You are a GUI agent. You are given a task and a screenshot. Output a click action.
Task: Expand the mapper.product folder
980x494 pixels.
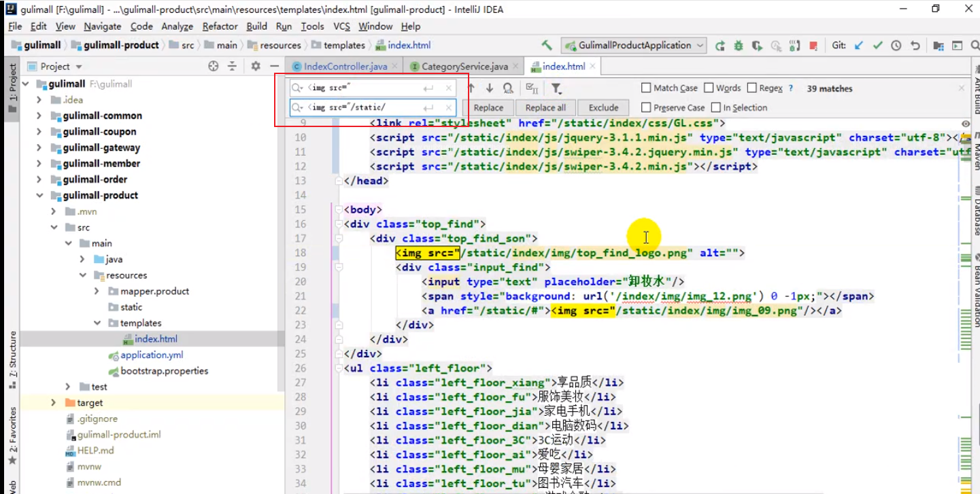97,292
